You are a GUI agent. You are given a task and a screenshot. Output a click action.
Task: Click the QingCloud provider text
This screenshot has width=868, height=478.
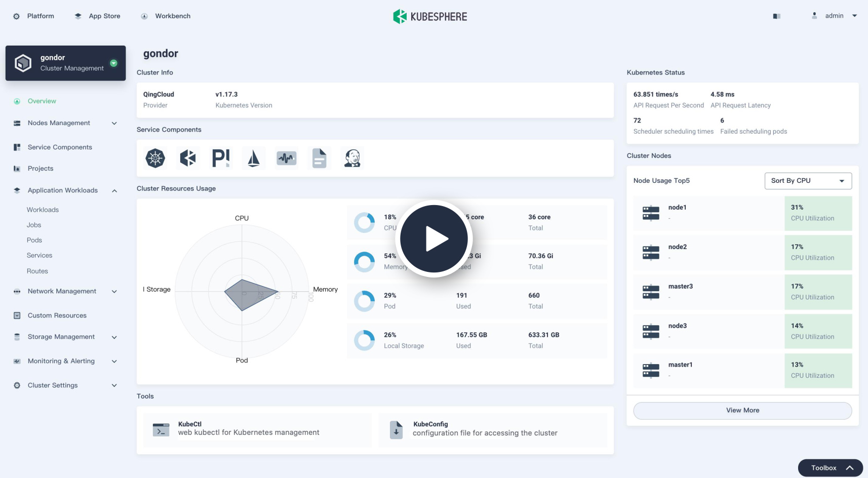159,95
